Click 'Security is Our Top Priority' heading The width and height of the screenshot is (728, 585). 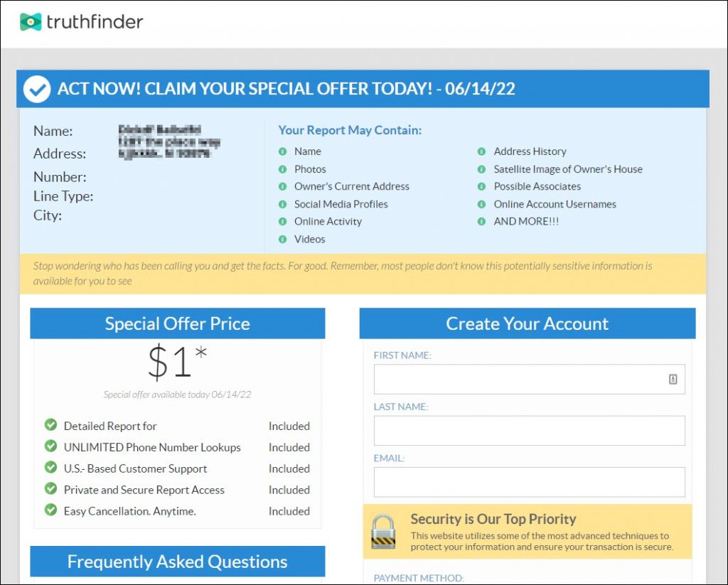pyautogui.click(x=493, y=519)
